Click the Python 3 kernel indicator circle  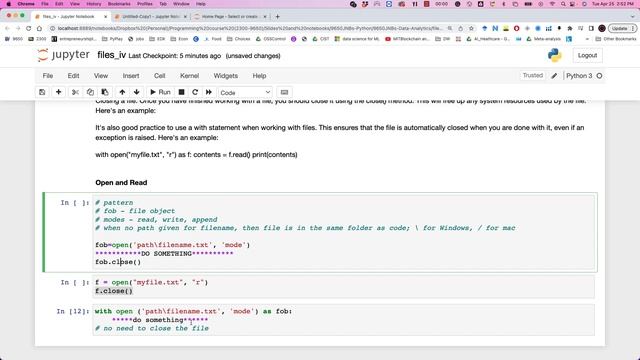click(x=599, y=76)
